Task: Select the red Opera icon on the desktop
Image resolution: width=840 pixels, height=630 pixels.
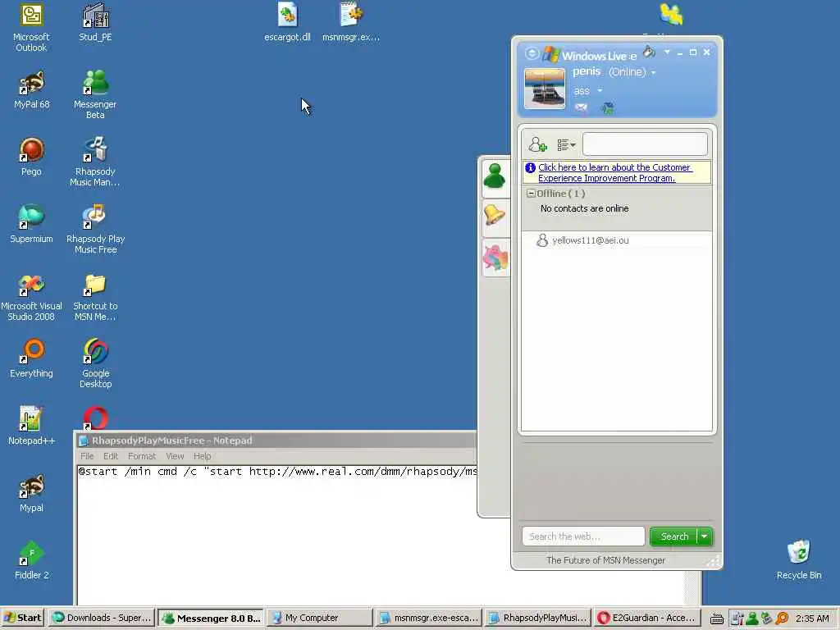Action: tap(95, 418)
